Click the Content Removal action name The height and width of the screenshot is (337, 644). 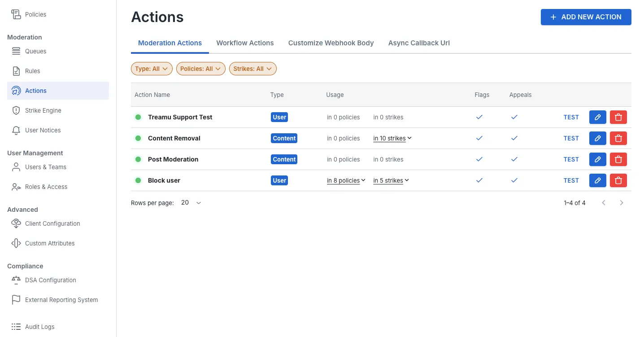[174, 138]
